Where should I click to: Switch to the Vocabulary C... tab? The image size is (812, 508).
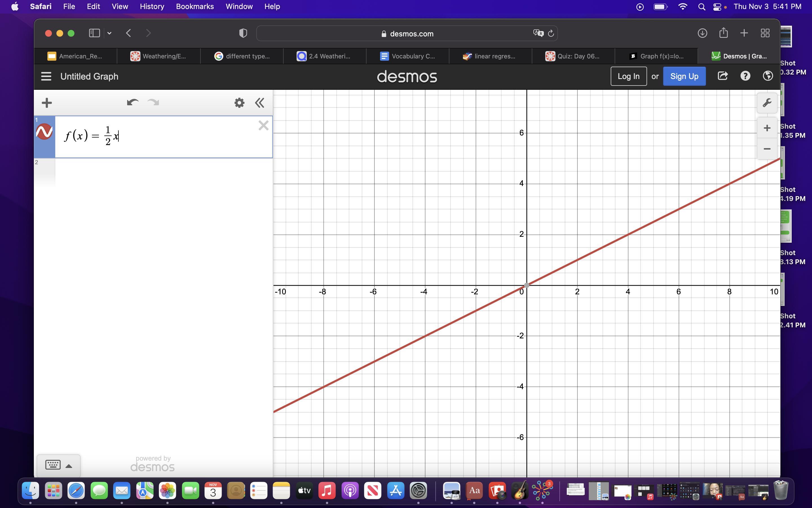407,56
